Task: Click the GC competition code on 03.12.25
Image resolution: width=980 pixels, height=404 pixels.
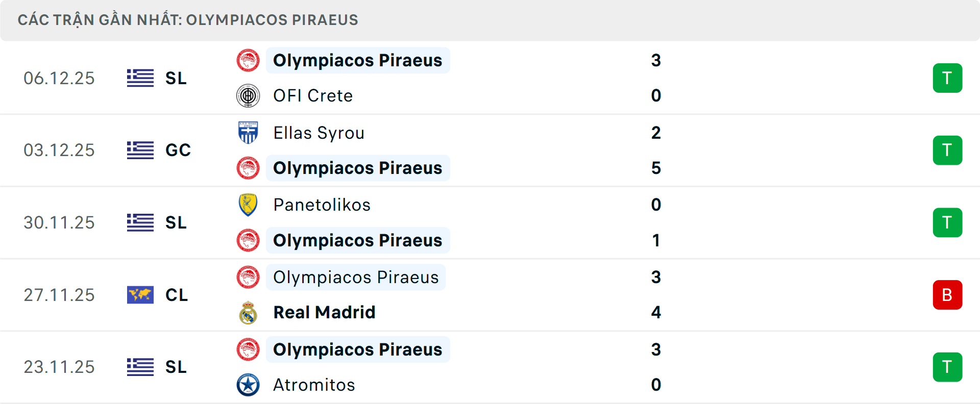Action: coord(178,150)
